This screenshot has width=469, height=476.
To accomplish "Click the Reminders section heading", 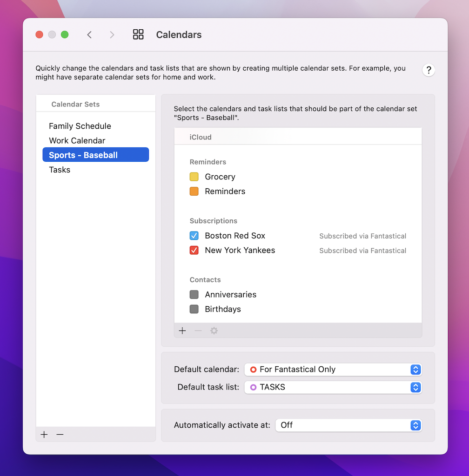I will click(208, 162).
